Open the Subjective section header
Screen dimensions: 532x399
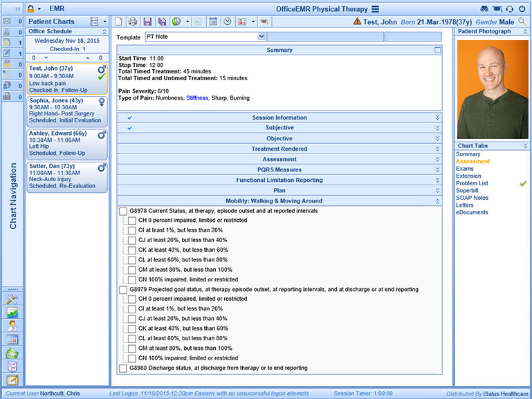pos(279,128)
